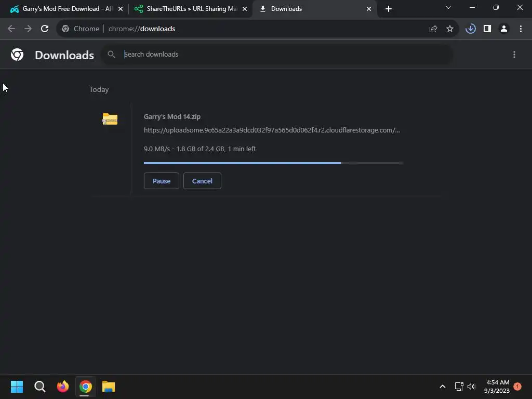
Task: Click the download speed and size status text
Action: 200,149
